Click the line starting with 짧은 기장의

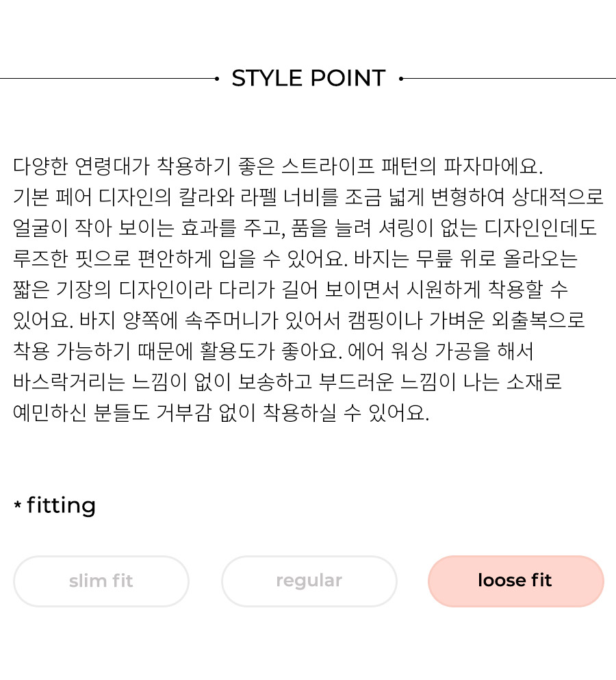pyautogui.click(x=290, y=289)
